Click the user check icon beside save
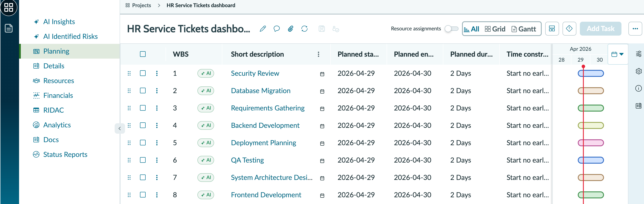 335,29
